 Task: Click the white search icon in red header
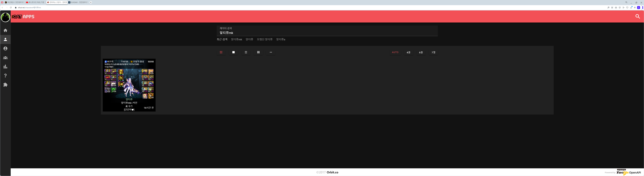[x=637, y=16]
